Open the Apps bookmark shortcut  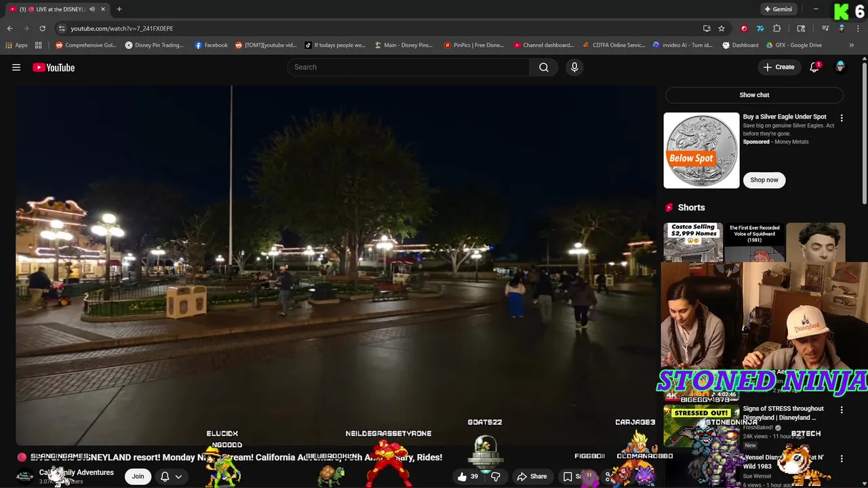tap(16, 45)
